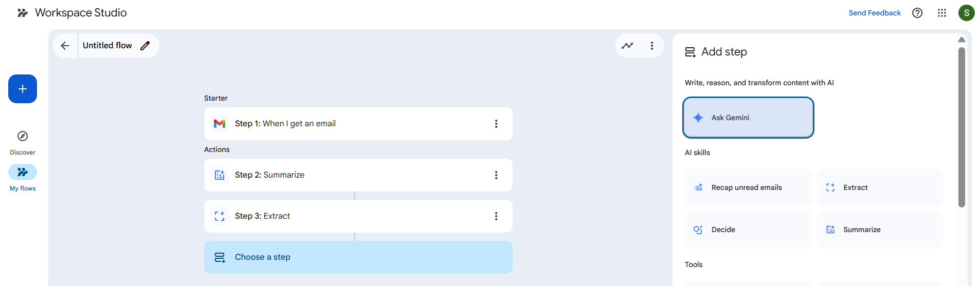This screenshot has height=286, width=980.
Task: Open Discover from the sidebar
Action: point(23,142)
